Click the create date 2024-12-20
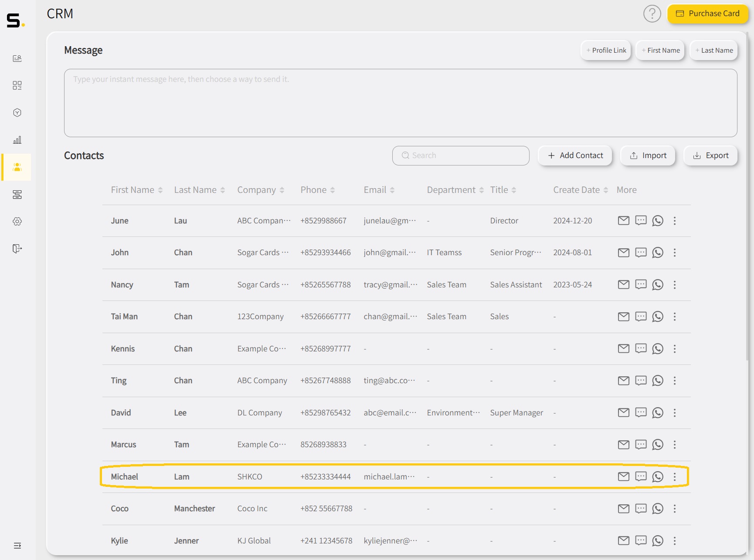The height and width of the screenshot is (560, 754). click(x=572, y=221)
